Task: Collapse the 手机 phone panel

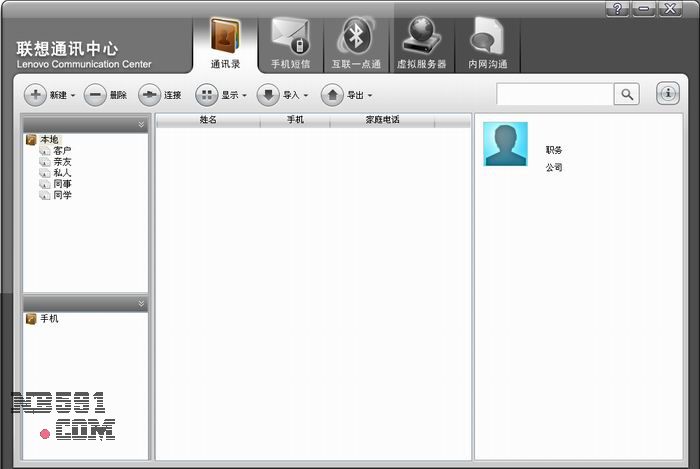Action: click(141, 303)
